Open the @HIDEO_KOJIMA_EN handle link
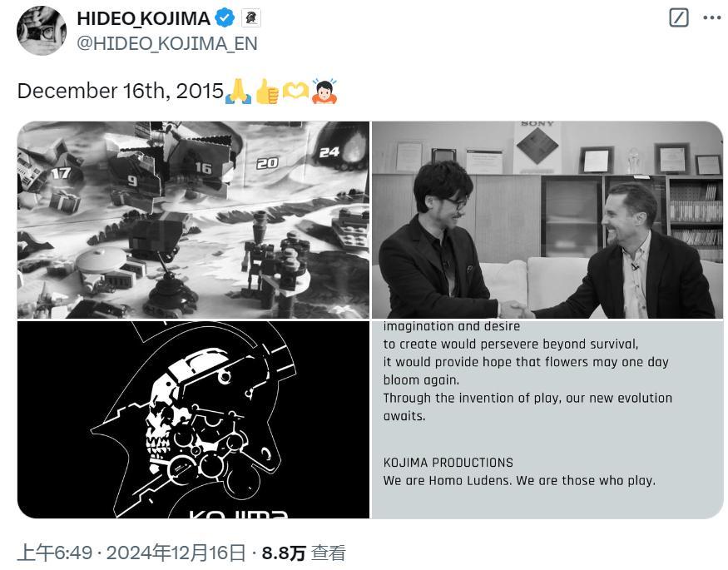728x570 pixels. click(x=167, y=43)
